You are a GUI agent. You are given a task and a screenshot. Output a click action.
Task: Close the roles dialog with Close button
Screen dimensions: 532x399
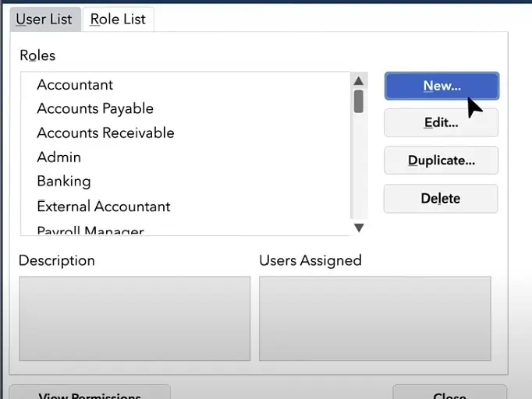(449, 394)
